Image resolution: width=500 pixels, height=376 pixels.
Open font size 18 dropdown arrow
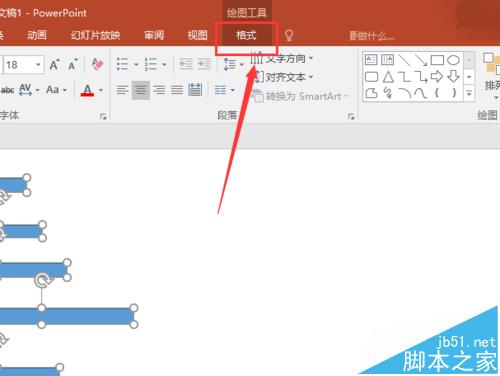coord(38,64)
